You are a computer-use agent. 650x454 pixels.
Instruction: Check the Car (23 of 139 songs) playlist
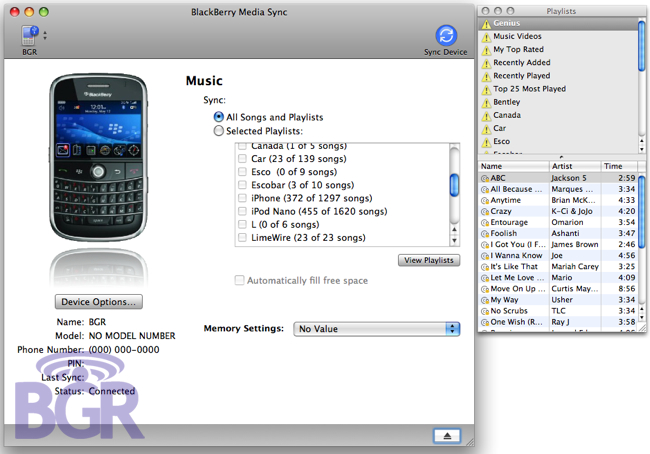pyautogui.click(x=242, y=158)
